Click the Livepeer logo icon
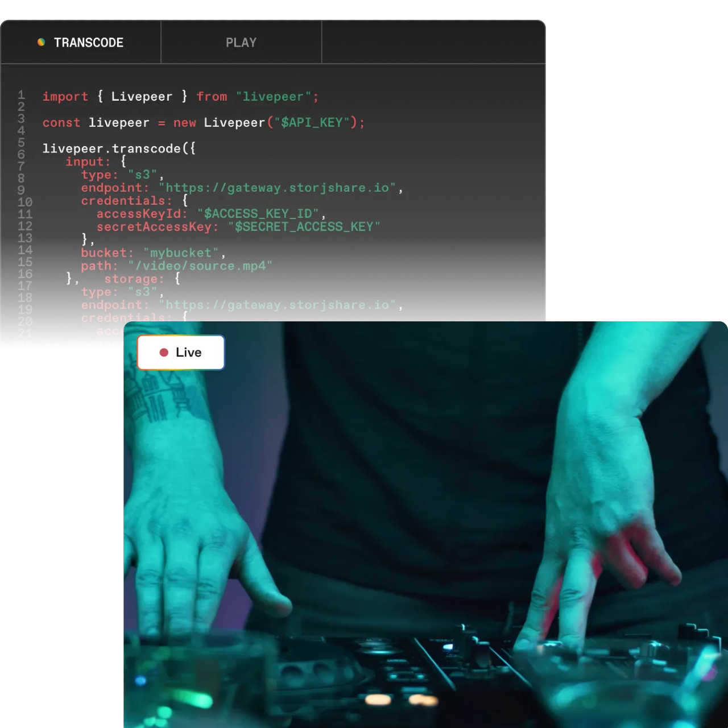This screenshot has width=728, height=728. [x=40, y=42]
